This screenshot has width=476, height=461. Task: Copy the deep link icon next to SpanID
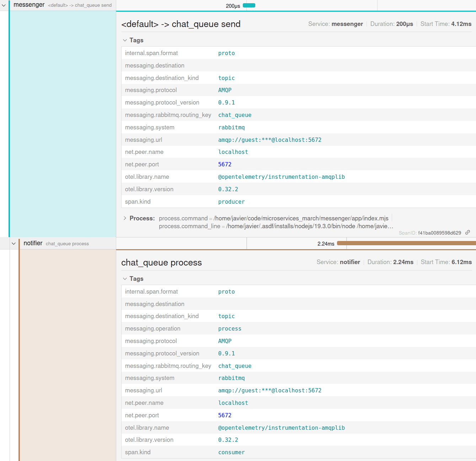(467, 232)
